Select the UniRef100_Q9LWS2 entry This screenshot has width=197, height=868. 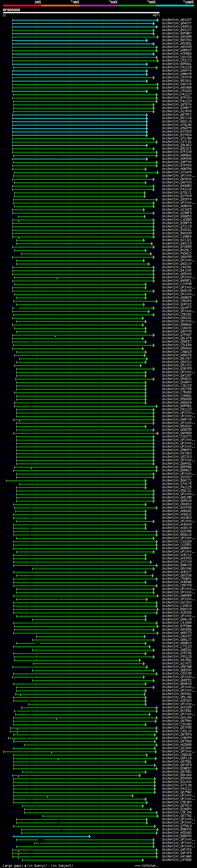tap(177, 145)
